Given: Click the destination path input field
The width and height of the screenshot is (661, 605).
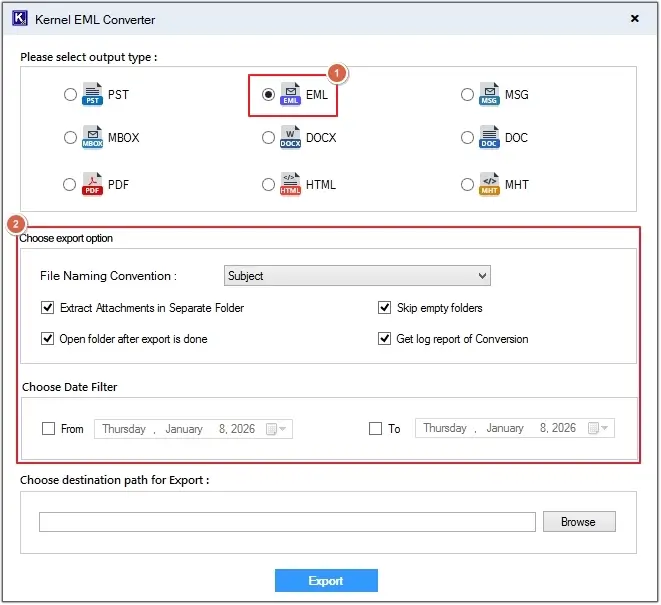Looking at the screenshot, I should pyautogui.click(x=288, y=522).
